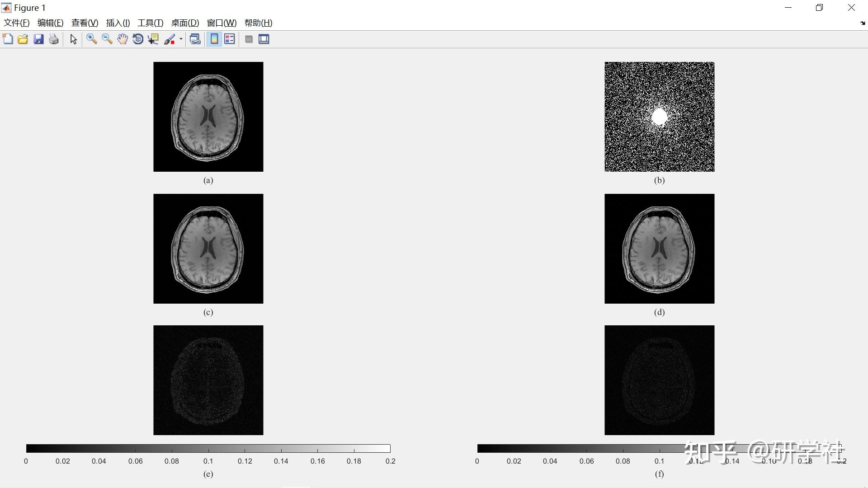Print the figure

coord(54,39)
